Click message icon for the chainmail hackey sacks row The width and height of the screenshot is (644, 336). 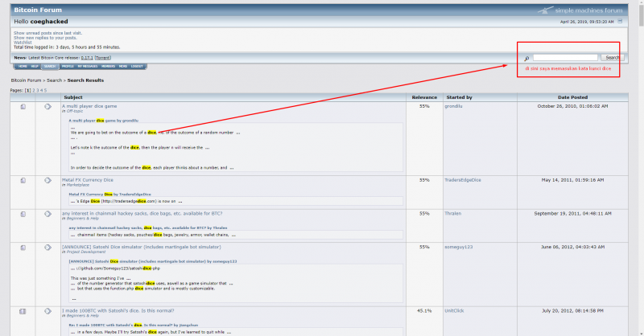[48, 214]
